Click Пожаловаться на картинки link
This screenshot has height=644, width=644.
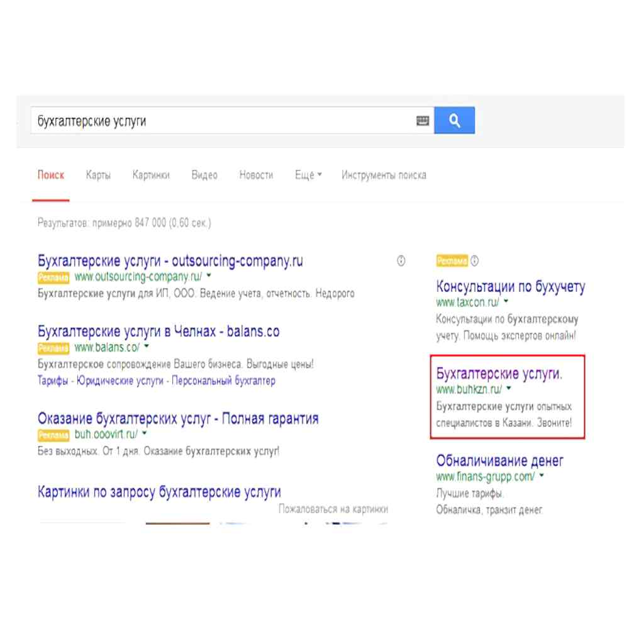tap(333, 509)
